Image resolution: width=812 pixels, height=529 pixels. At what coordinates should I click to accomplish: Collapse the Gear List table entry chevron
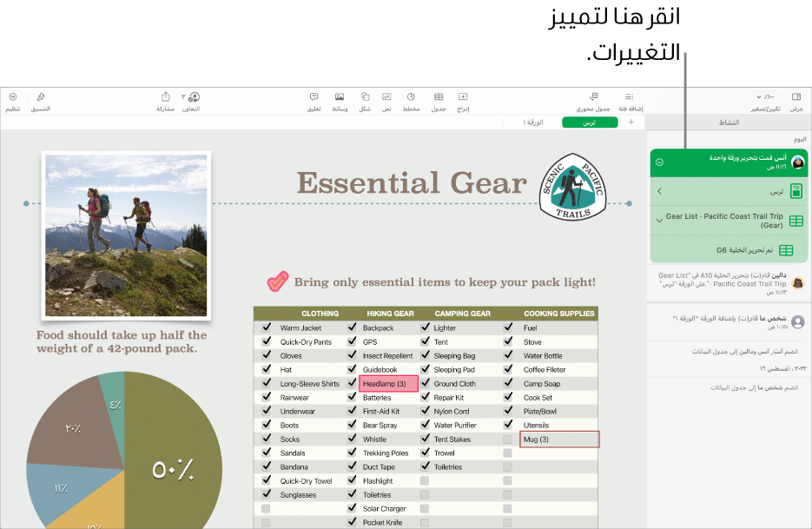coord(658,221)
